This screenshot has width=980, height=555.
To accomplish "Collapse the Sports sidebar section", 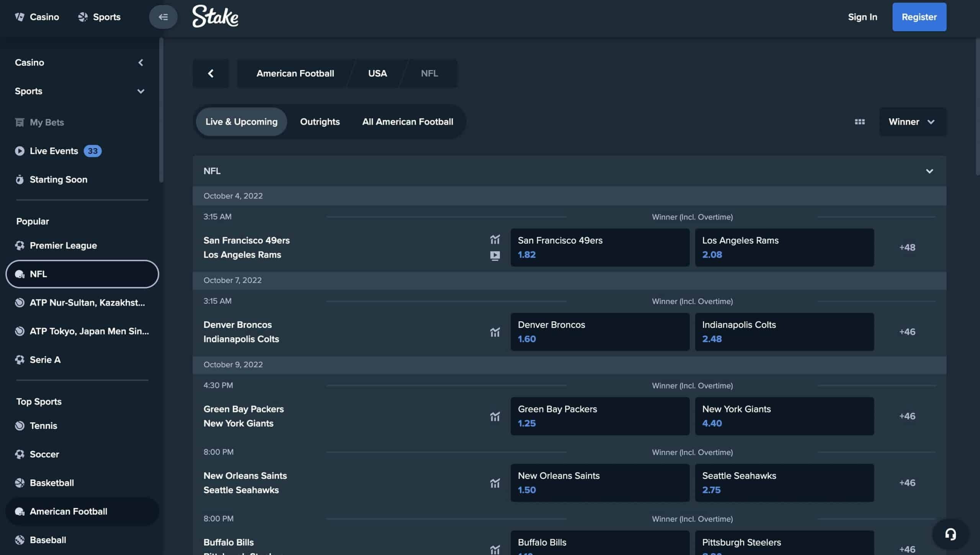I will [140, 91].
